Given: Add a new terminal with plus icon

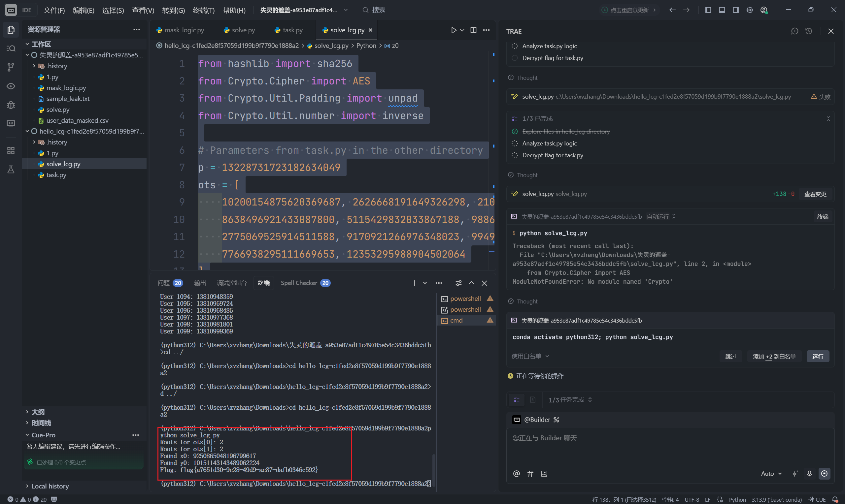Looking at the screenshot, I should pos(415,283).
